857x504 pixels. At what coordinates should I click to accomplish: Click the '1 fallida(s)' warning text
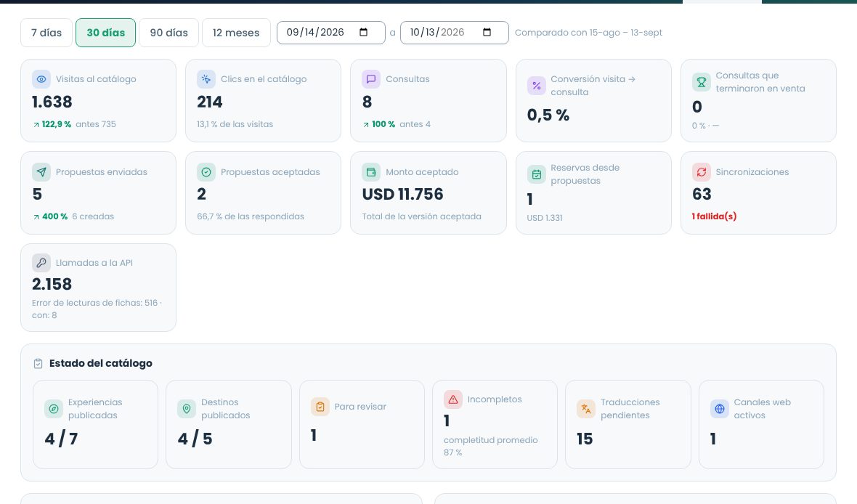714,216
